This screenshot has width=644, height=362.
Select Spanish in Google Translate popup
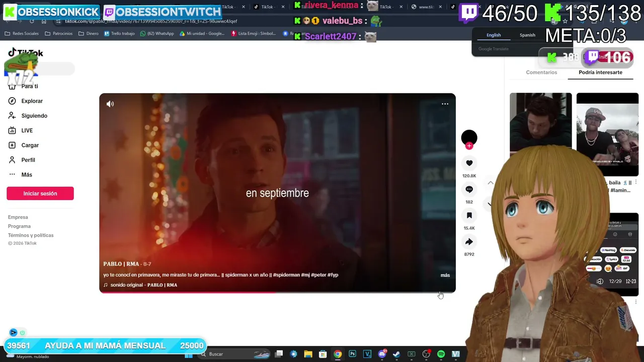[527, 35]
